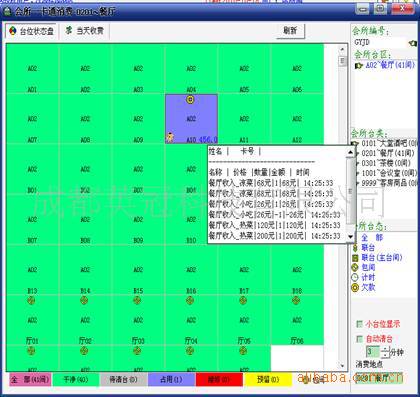Decrease the auto-clear minutes stepper
Screen dimensions: 420x397
click(x=385, y=355)
